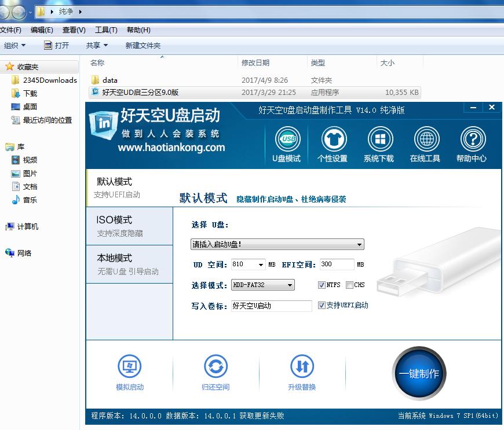Open 系统下载 Windows icon
The image size is (504, 430).
(x=380, y=139)
